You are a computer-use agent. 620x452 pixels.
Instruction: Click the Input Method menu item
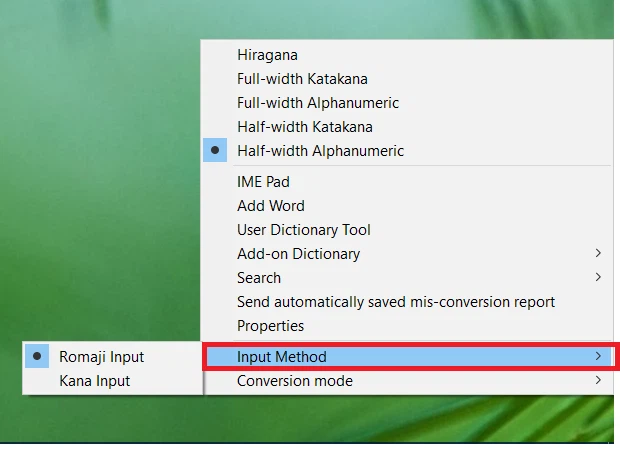click(x=282, y=357)
